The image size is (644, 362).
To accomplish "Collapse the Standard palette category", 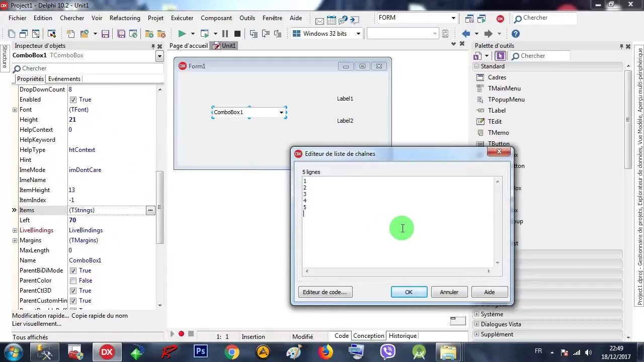I will [x=477, y=66].
